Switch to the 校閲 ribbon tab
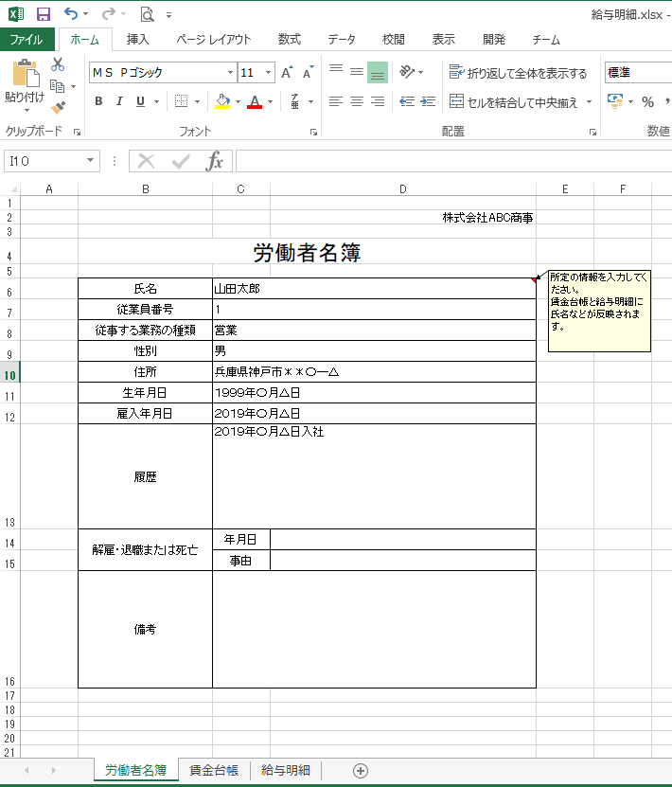This screenshot has height=787, width=672. coord(393,40)
